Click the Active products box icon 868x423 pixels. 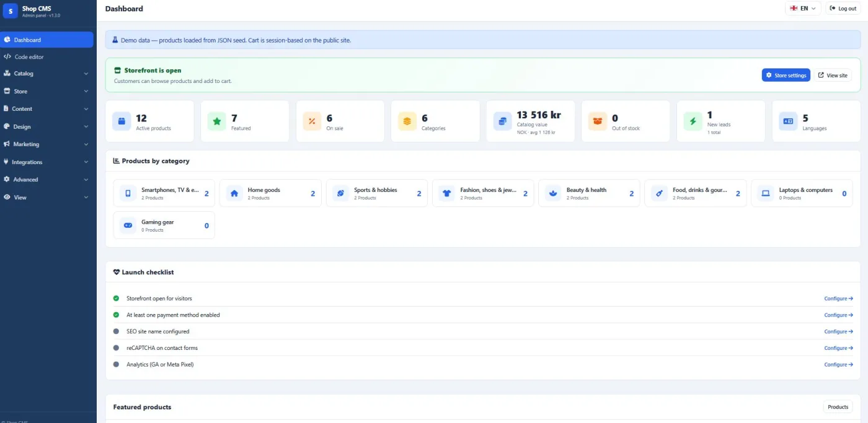tap(122, 121)
